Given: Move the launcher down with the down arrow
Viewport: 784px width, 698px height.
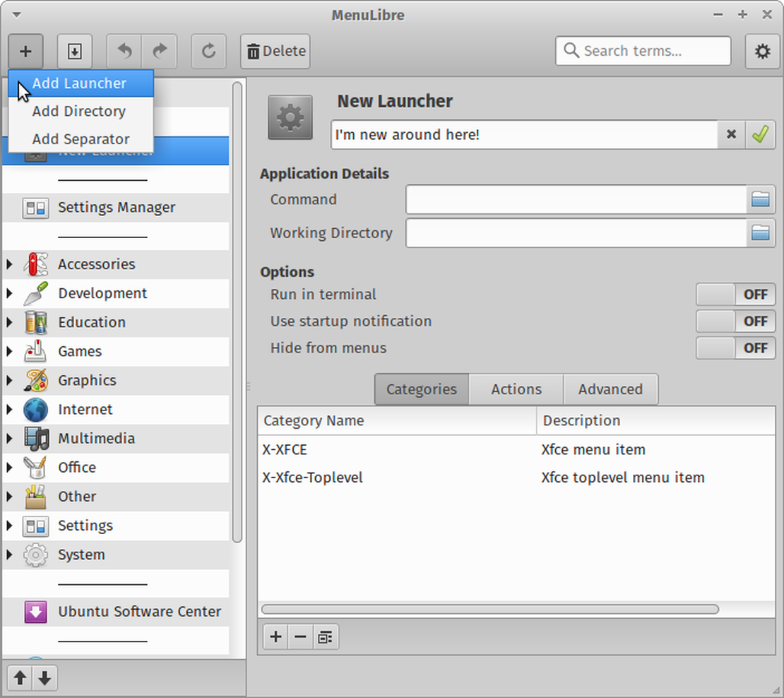Looking at the screenshot, I should pyautogui.click(x=44, y=678).
